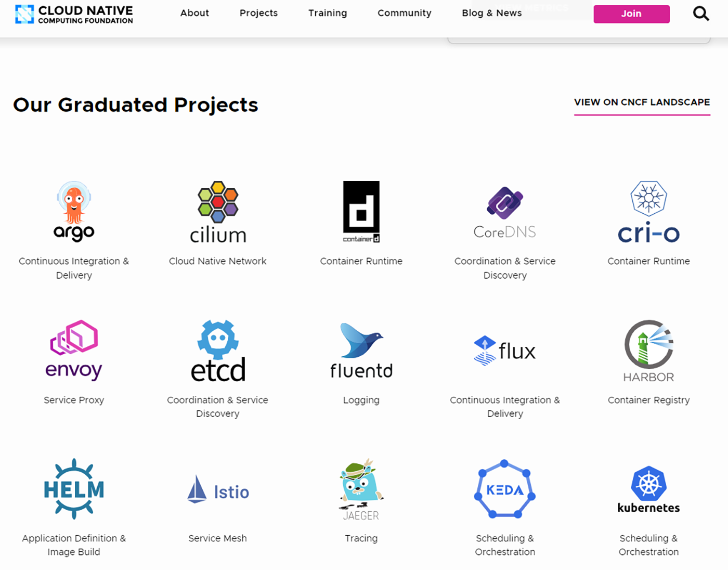Screen dimensions: 728x570
Task: Click Argo's Continuous Integration & Delivery text
Action: 74,268
